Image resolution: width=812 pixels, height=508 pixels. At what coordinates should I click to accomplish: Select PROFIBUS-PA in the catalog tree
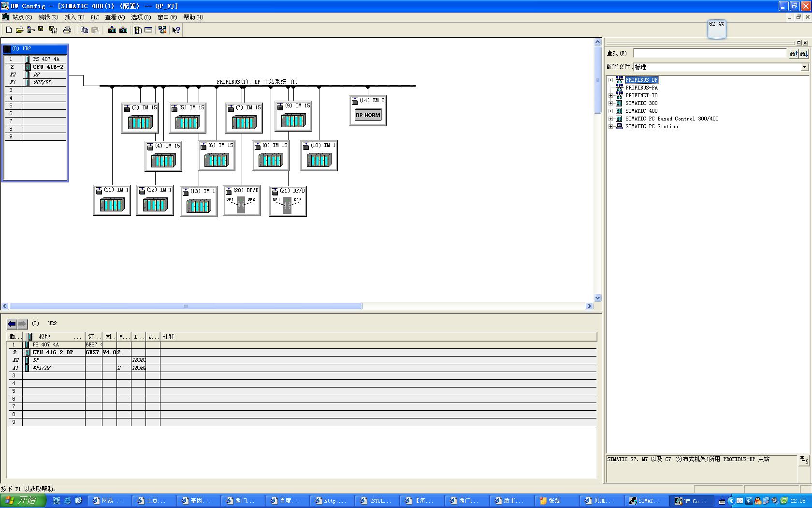click(x=641, y=88)
